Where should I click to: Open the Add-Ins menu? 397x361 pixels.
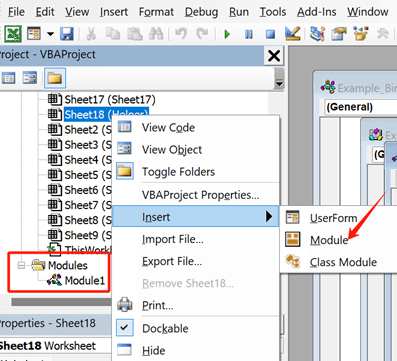[317, 12]
